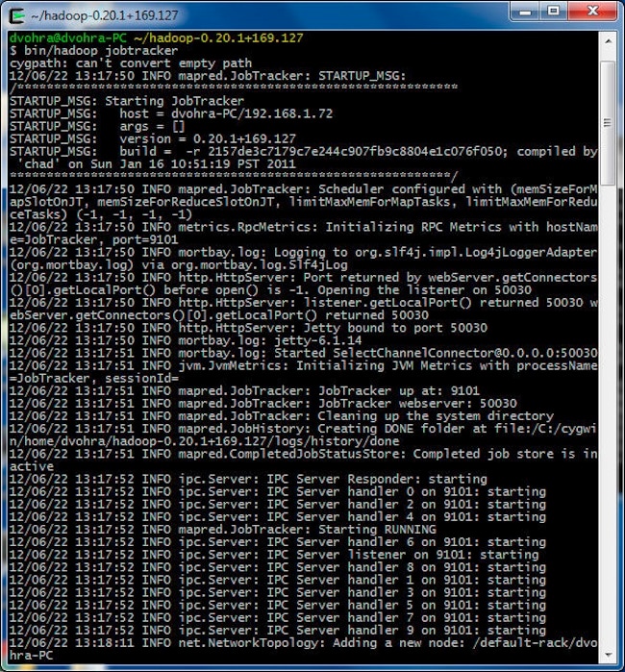Click the text 'Jetty bound to port 50030'
The height and width of the screenshot is (672, 625).
pos(395,328)
